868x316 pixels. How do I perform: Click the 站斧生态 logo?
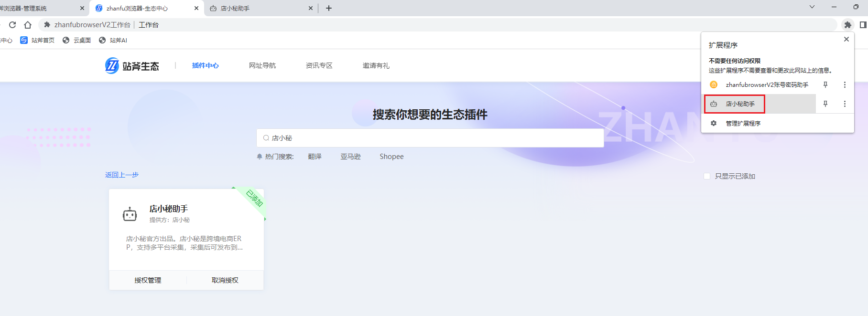coord(132,66)
